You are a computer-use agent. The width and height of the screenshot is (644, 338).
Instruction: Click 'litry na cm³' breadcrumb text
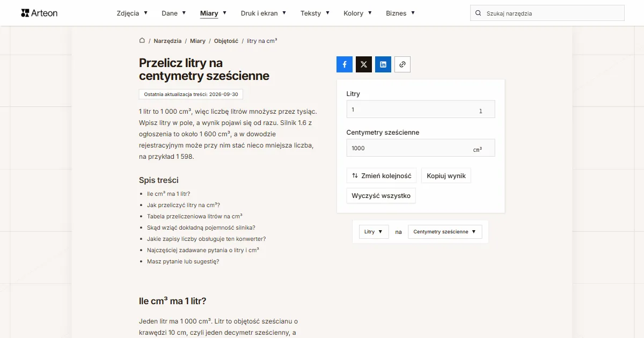(x=262, y=41)
